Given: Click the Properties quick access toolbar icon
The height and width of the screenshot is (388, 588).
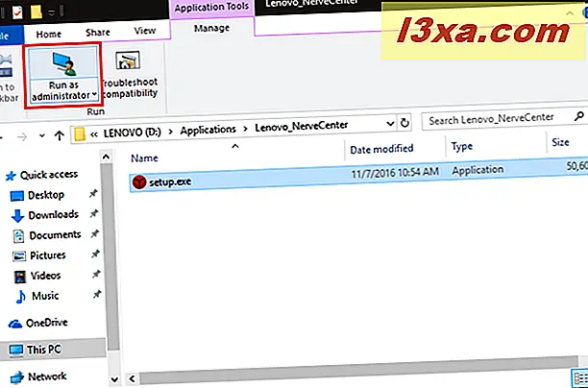Looking at the screenshot, I should [17, 12].
